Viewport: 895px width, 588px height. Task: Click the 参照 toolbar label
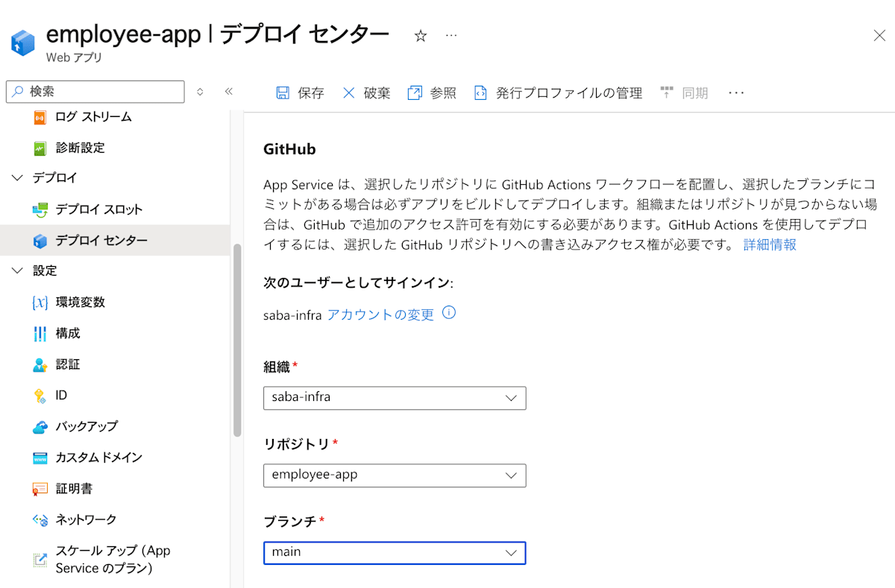pos(443,93)
